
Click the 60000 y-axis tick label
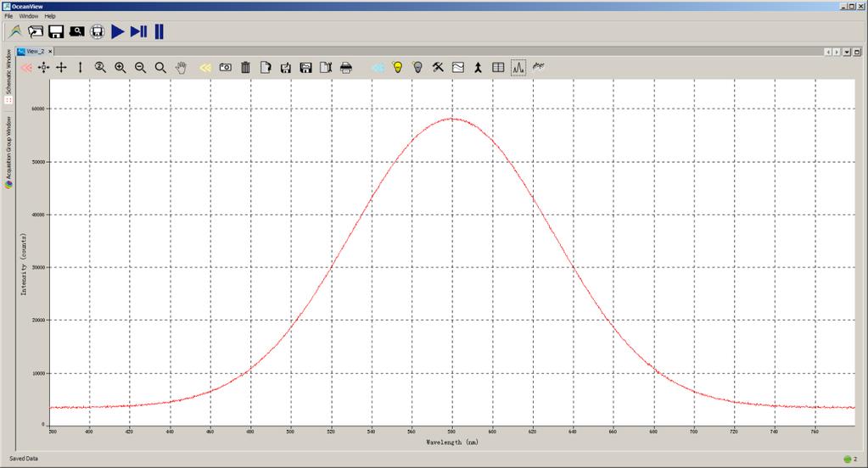(37, 109)
